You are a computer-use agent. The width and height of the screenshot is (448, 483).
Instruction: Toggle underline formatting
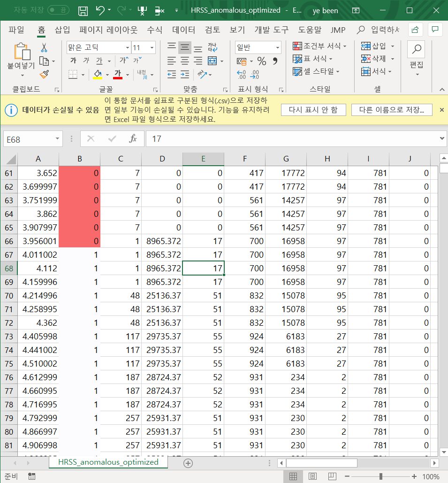(99, 61)
